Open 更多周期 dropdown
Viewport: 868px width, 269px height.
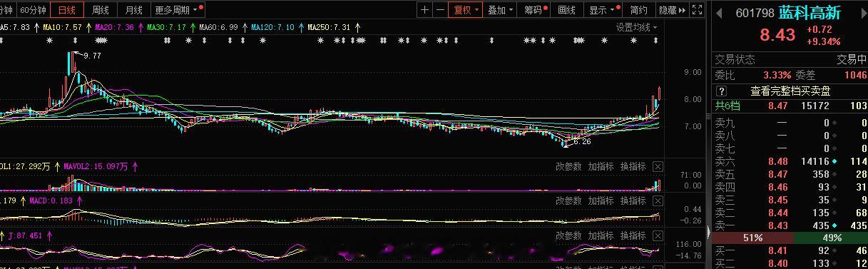point(178,10)
